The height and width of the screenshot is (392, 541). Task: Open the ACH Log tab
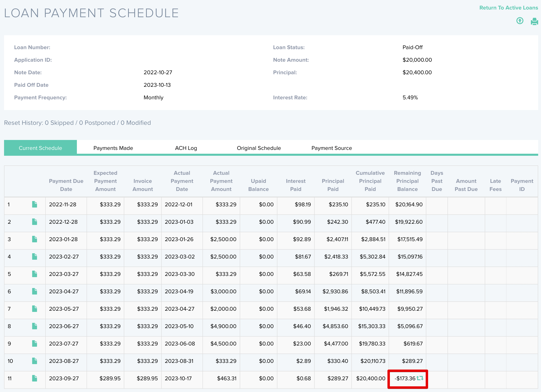point(186,148)
